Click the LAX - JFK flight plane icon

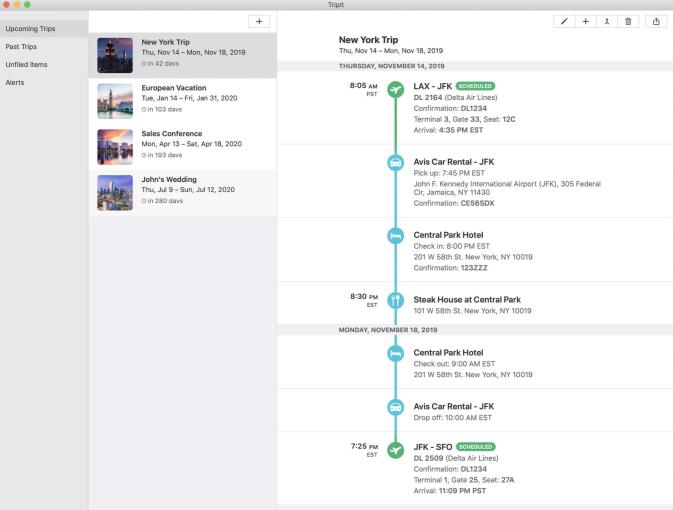click(x=395, y=90)
